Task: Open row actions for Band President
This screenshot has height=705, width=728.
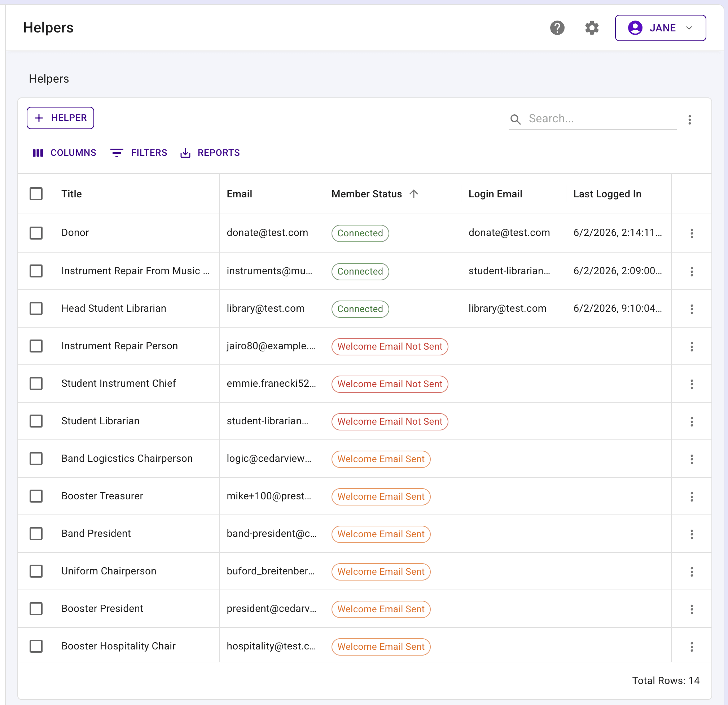Action: [692, 534]
